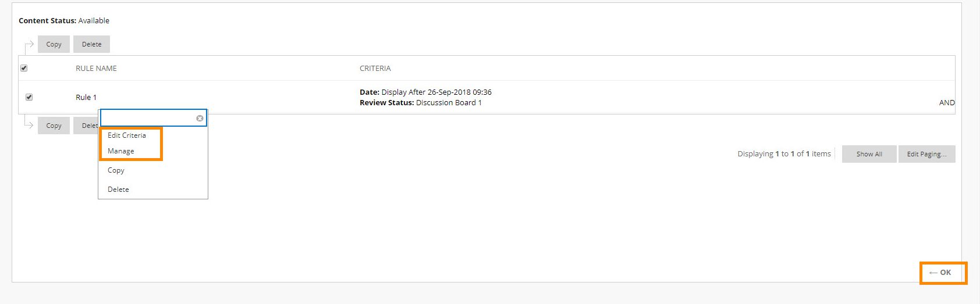Pick Delete from the Rule 1 context menu
Image resolution: width=980 pixels, height=304 pixels.
[118, 189]
